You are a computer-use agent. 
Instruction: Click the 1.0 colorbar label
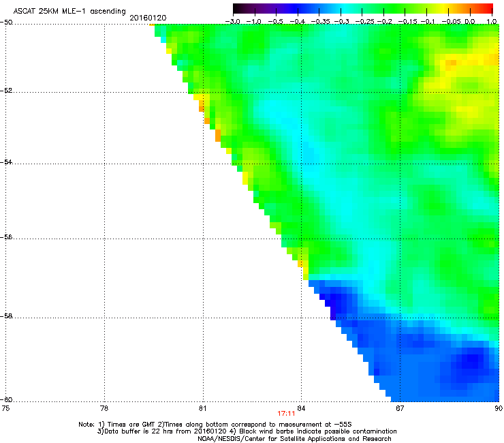[x=492, y=22]
